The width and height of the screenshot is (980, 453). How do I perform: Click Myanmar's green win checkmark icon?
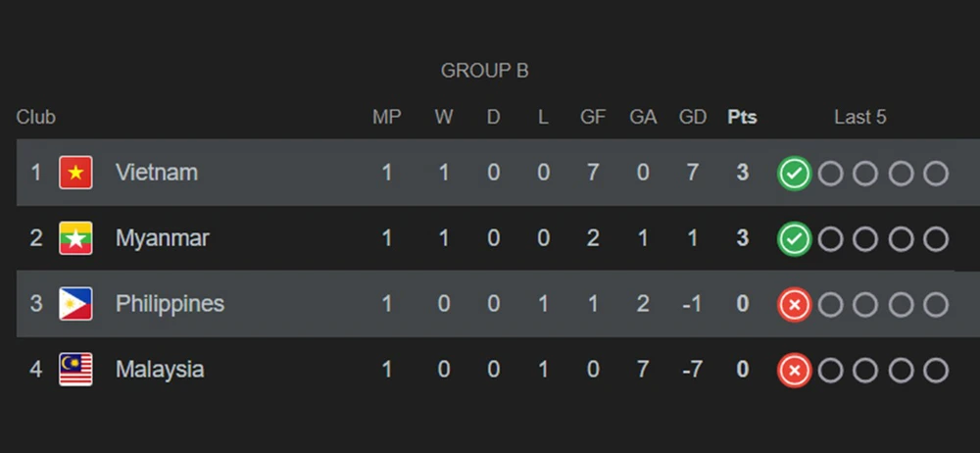pos(794,239)
